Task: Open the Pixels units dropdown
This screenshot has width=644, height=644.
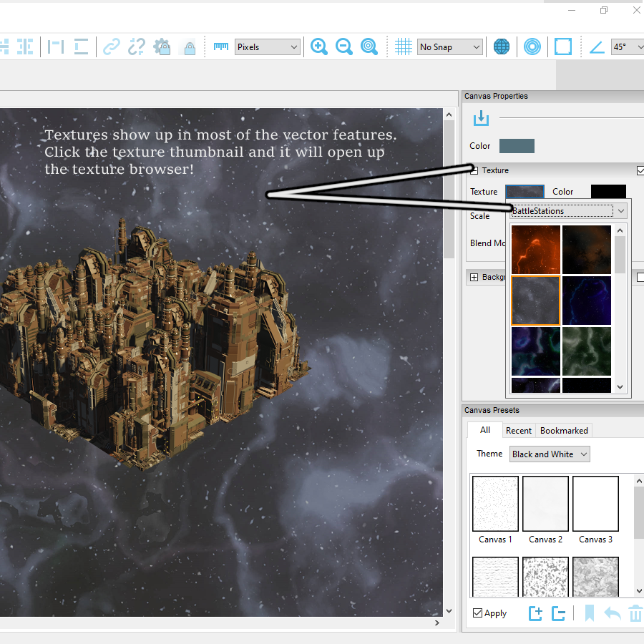Action: [268, 47]
